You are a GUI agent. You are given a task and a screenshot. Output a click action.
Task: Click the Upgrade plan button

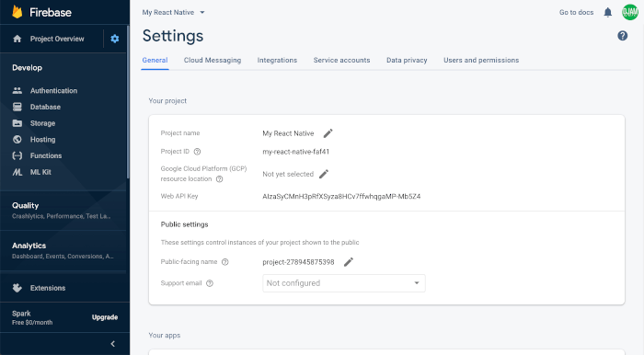point(105,317)
